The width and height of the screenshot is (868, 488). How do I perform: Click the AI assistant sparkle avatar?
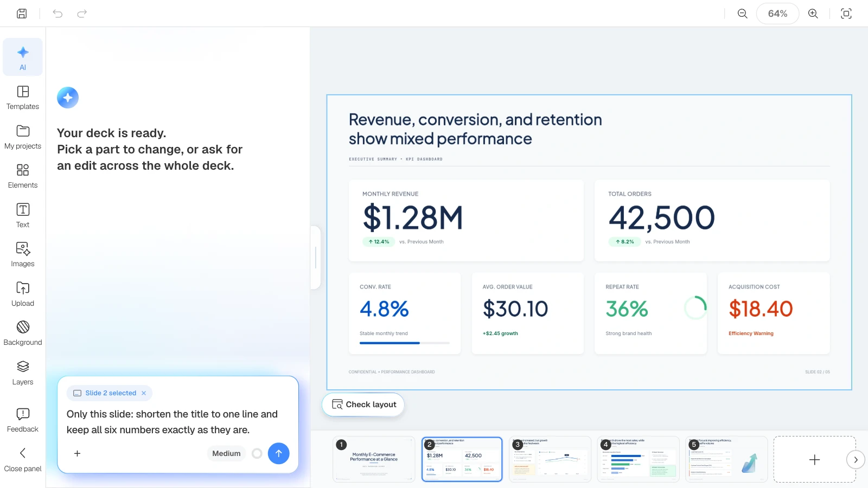68,98
